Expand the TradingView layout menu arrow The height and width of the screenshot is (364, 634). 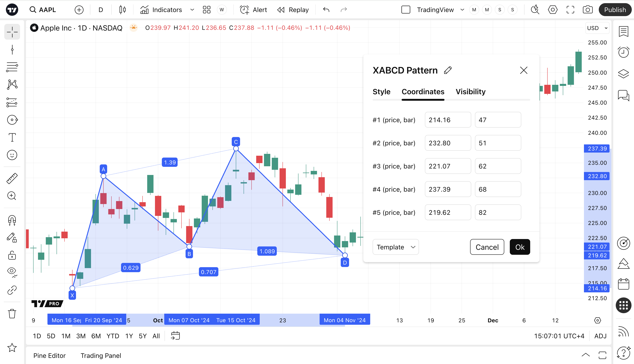pos(462,10)
